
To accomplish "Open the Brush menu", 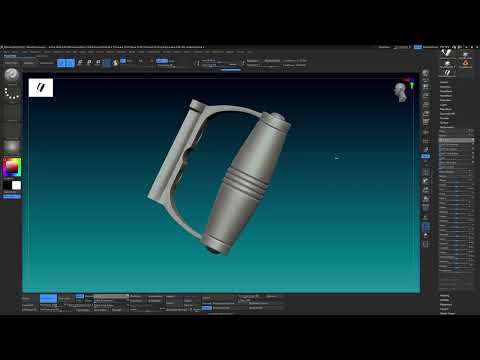I will click(15, 52).
